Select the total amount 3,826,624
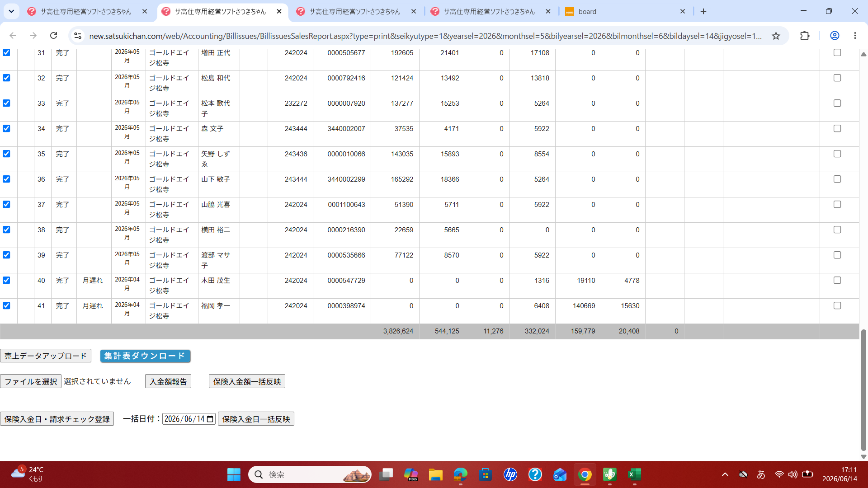 coord(398,331)
